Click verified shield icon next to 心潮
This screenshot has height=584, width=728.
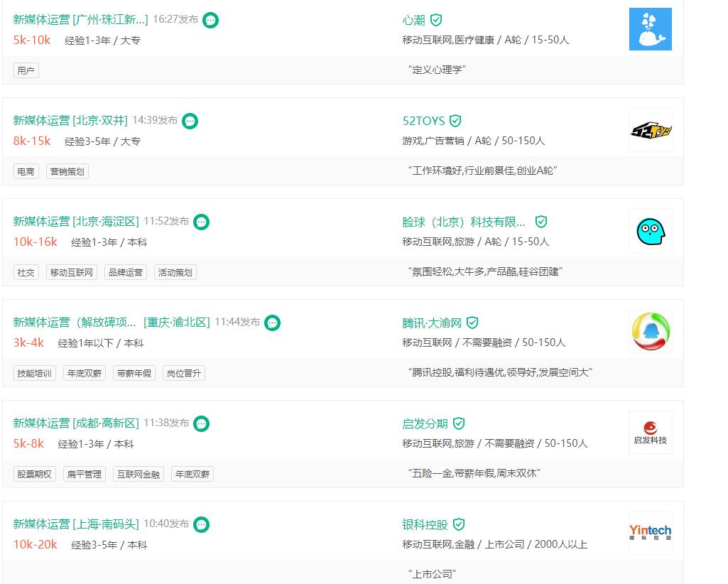click(436, 20)
